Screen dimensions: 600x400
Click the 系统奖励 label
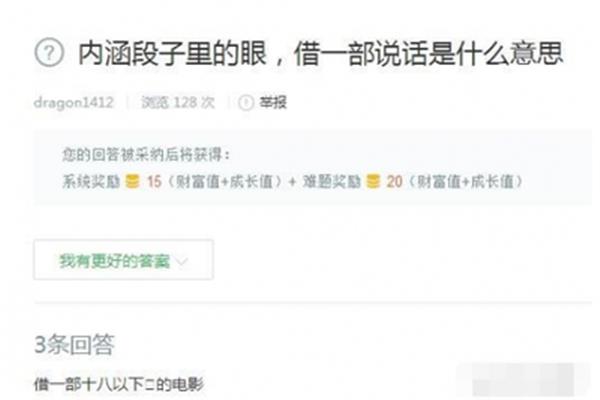(x=91, y=181)
